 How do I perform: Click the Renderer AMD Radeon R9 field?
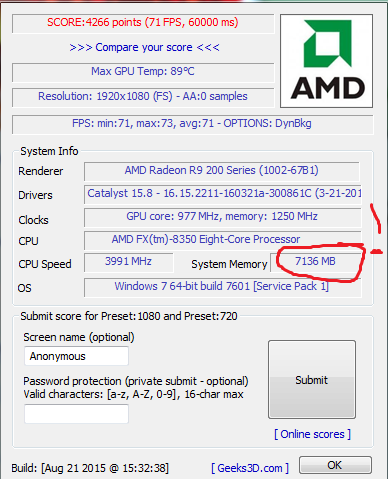[x=222, y=171]
